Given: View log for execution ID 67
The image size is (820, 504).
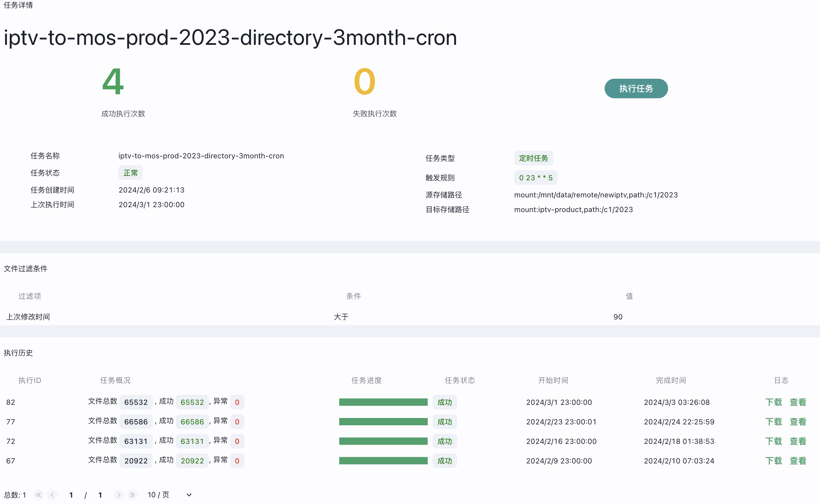Looking at the screenshot, I should click(798, 461).
